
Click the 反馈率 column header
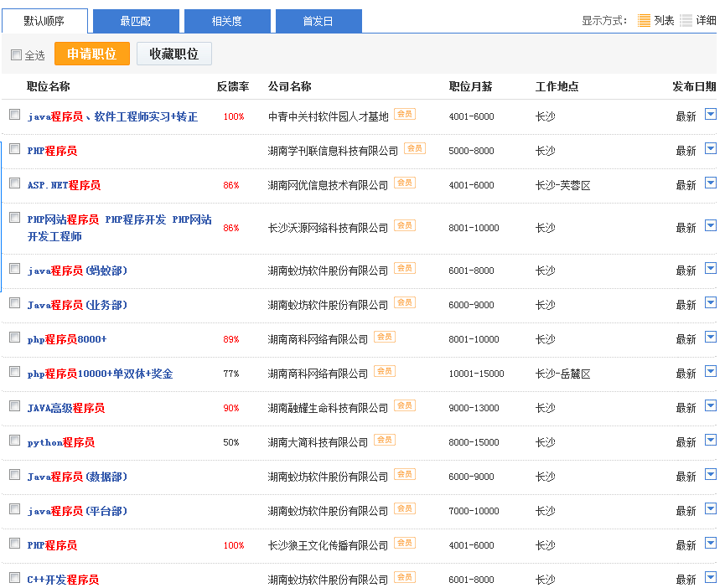point(233,86)
